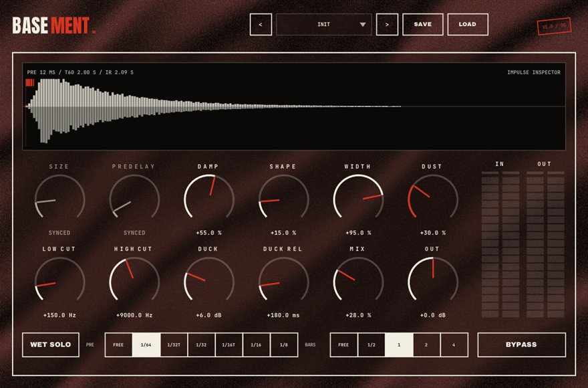Select 1/8 predelay sync value

[284, 345]
